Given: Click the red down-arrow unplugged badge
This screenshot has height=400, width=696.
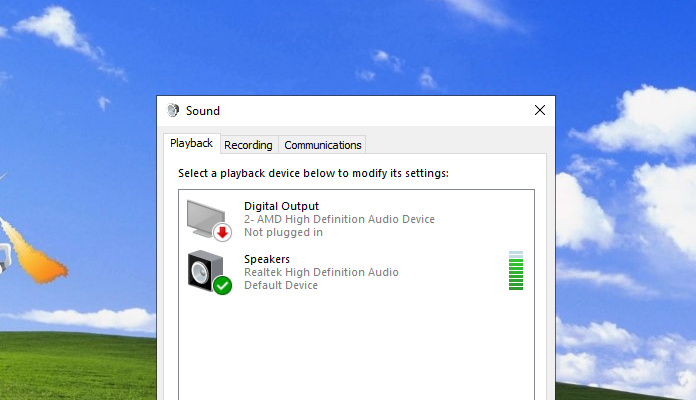Looking at the screenshot, I should pos(222,233).
